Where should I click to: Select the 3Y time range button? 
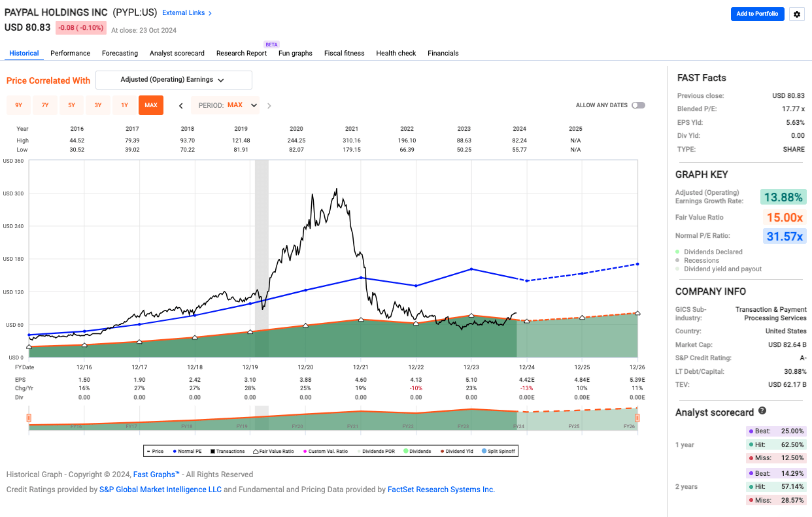98,105
